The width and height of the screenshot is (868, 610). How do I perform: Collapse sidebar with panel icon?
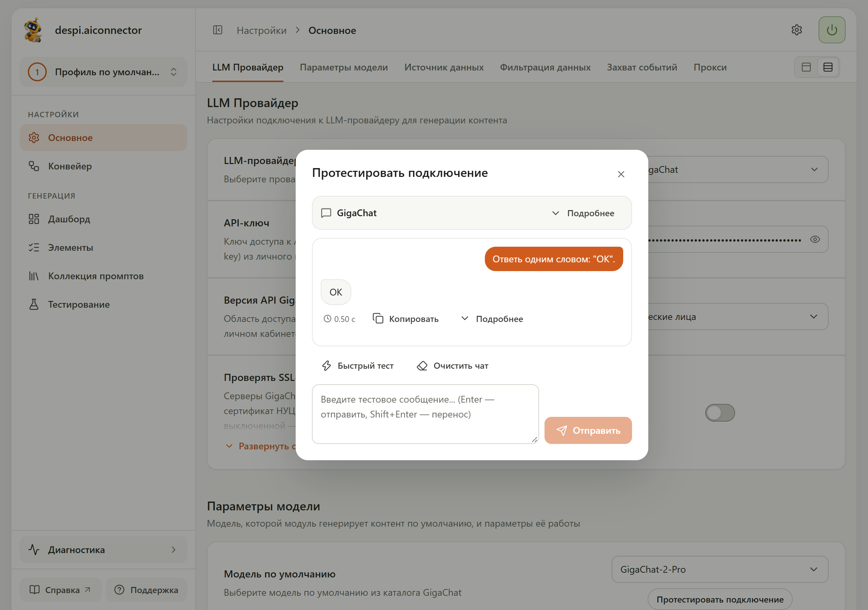point(218,30)
